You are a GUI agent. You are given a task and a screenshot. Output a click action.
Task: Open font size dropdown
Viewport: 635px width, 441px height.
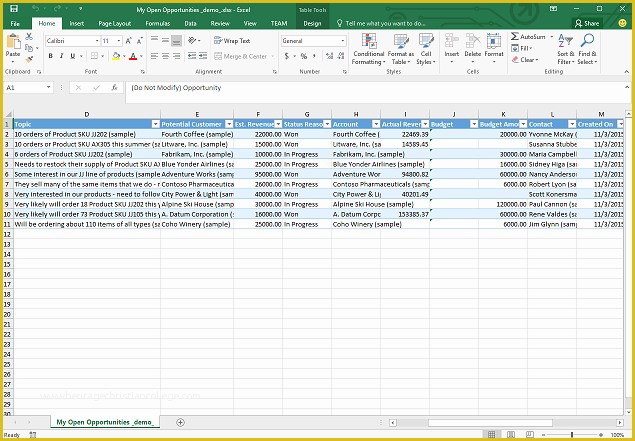[119, 41]
